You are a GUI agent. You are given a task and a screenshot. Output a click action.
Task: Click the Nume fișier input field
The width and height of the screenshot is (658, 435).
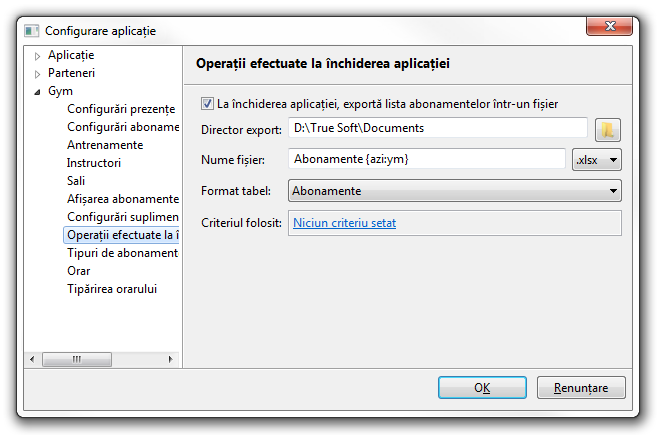(427, 159)
